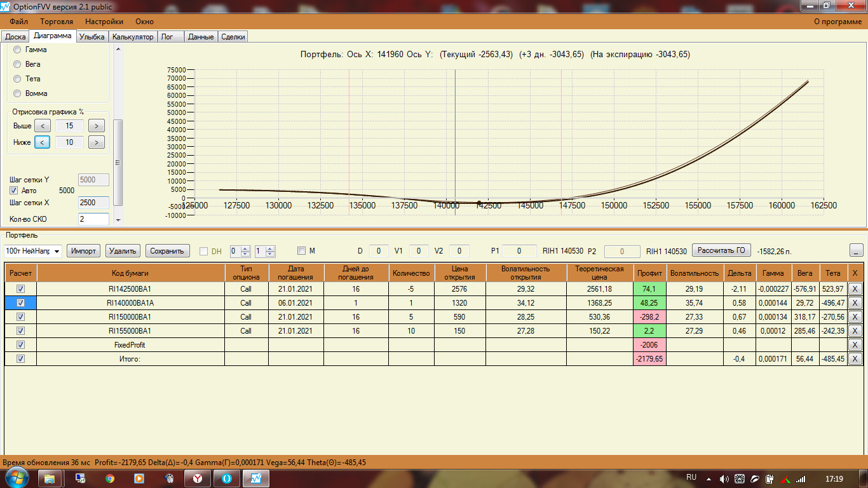
Task: Click the Opera icon in taskbar
Action: (x=227, y=478)
